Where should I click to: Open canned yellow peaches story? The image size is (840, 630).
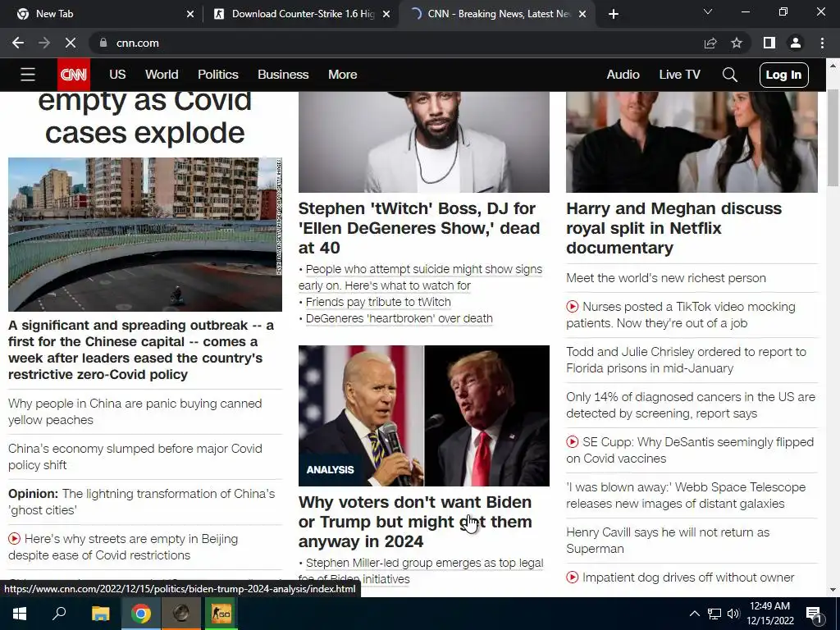point(135,412)
